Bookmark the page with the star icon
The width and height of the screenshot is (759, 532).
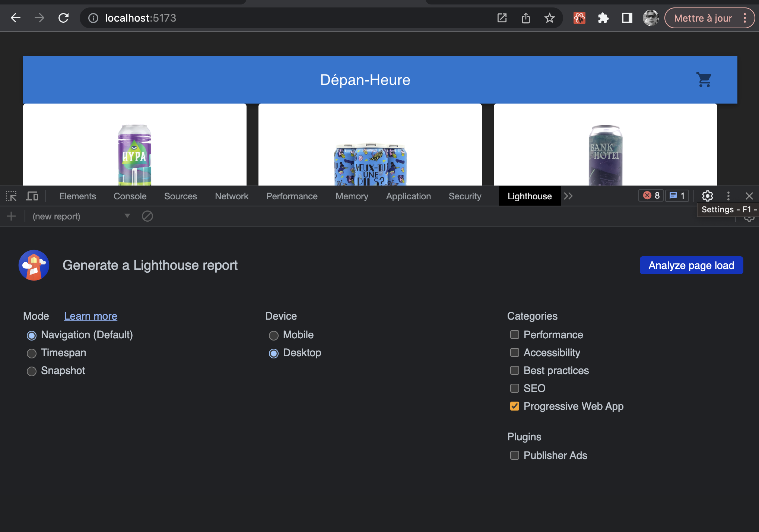pos(549,18)
